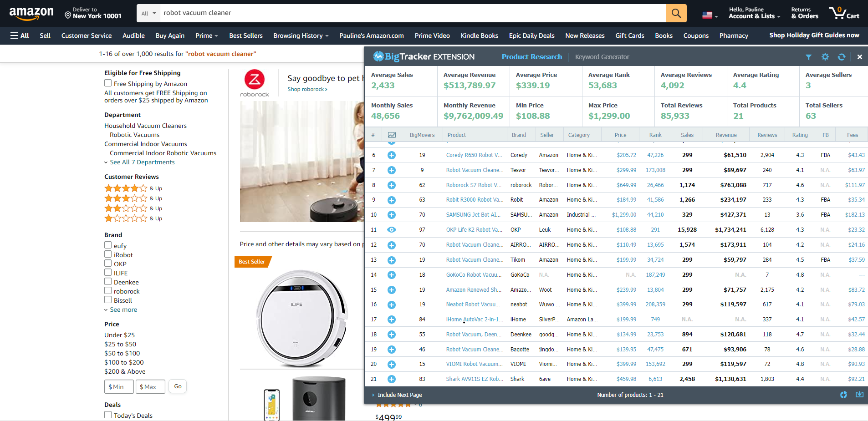
Task: Click plus icon for GoKoCo row 14
Action: point(391,275)
